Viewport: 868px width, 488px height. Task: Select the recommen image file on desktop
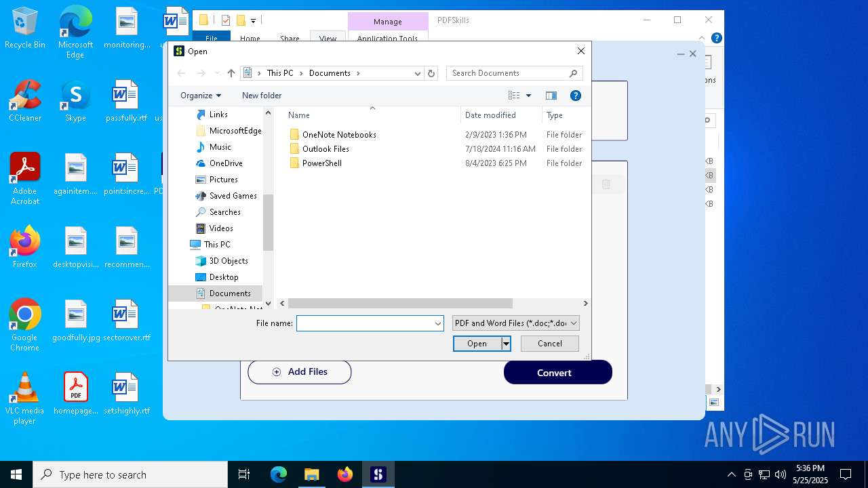pyautogui.click(x=126, y=247)
